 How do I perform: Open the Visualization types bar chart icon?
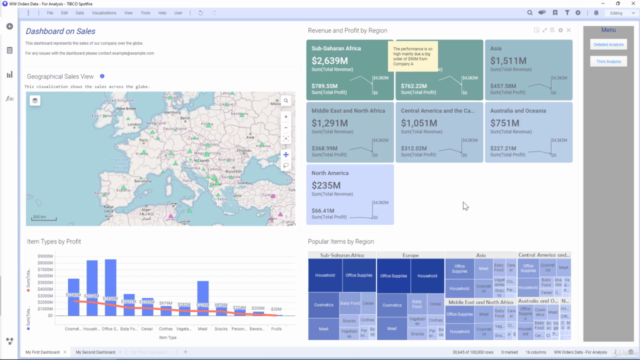tap(9, 74)
